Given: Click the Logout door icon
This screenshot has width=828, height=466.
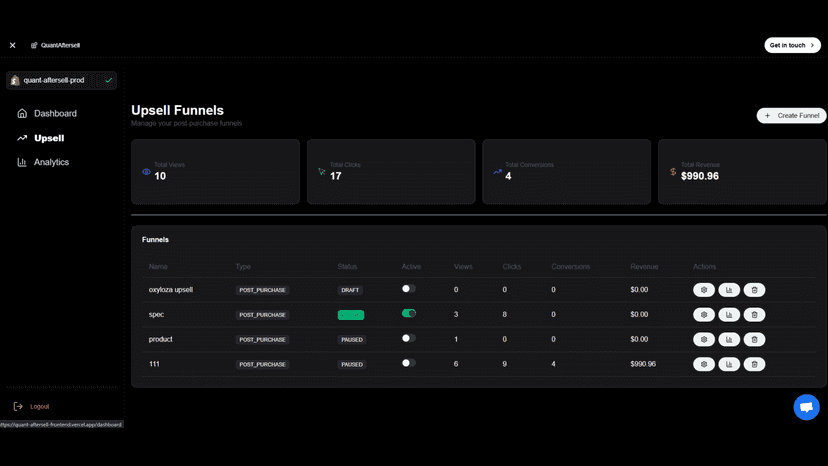Looking at the screenshot, I should point(18,407).
